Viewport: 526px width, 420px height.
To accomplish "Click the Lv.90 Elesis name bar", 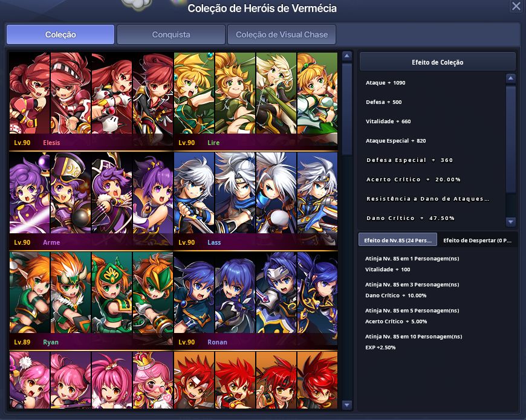I will click(91, 143).
